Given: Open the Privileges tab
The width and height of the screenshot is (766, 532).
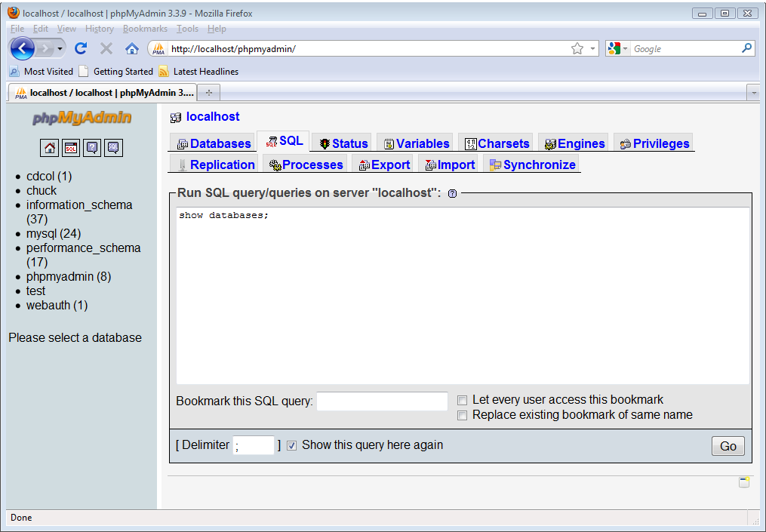Looking at the screenshot, I should [x=654, y=143].
